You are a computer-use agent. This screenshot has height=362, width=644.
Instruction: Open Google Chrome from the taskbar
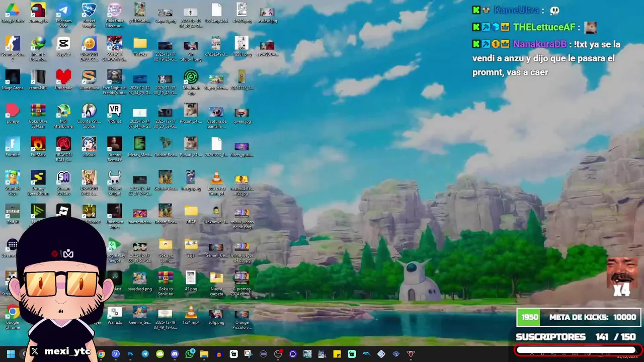point(101,354)
